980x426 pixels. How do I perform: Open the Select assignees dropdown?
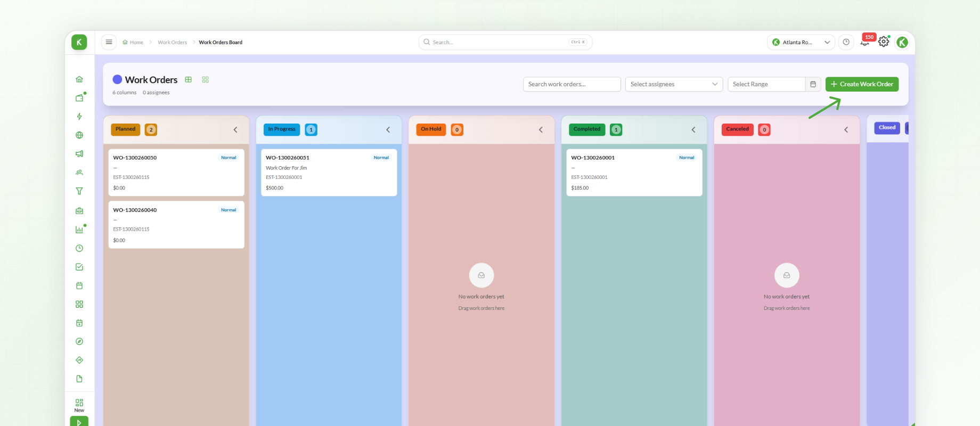click(674, 84)
